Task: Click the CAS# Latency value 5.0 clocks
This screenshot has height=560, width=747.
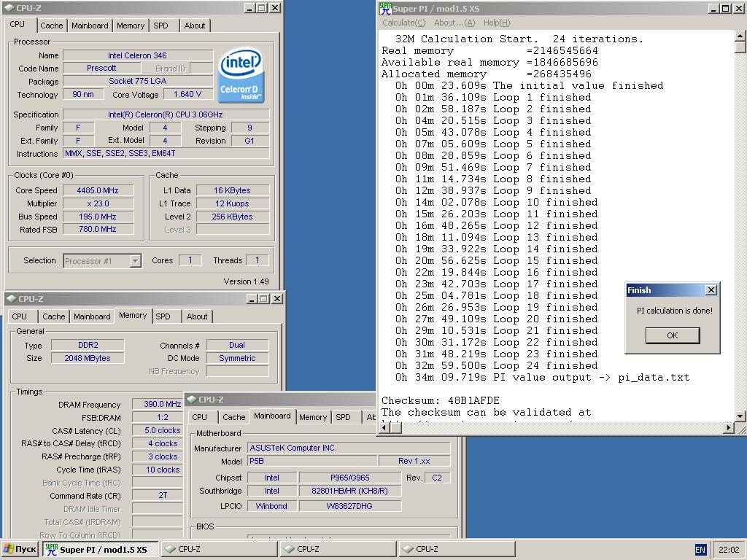Action: pyautogui.click(x=158, y=430)
